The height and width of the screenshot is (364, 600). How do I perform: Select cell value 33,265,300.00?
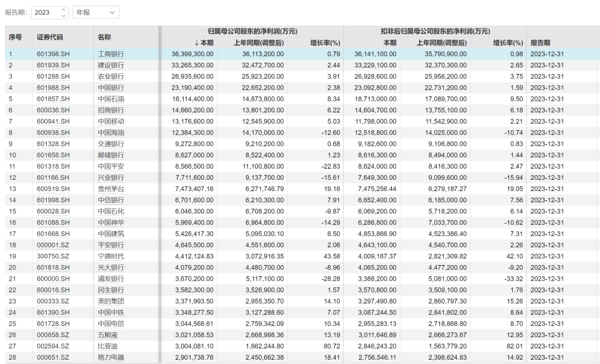[x=193, y=65]
